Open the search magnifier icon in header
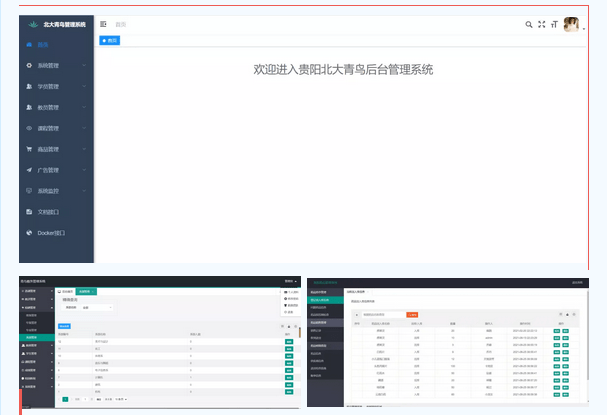 coord(529,24)
